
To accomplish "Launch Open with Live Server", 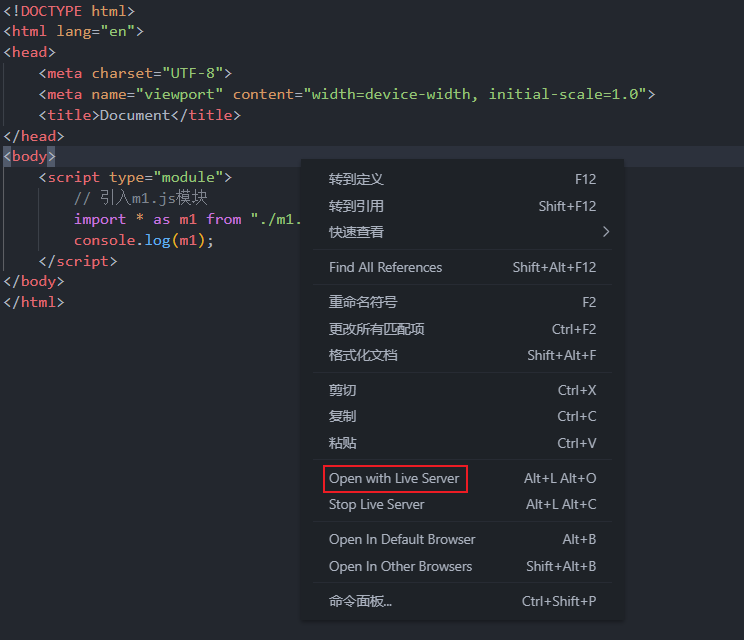I will [x=394, y=478].
